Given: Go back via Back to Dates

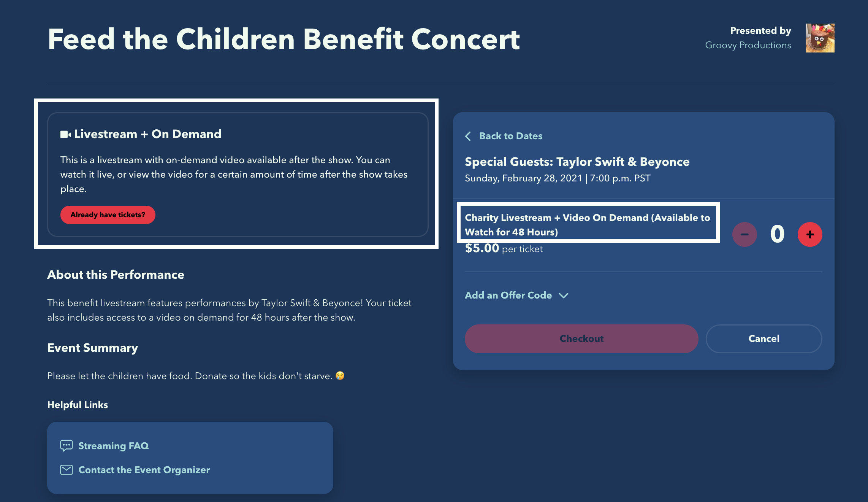Looking at the screenshot, I should pyautogui.click(x=511, y=136).
